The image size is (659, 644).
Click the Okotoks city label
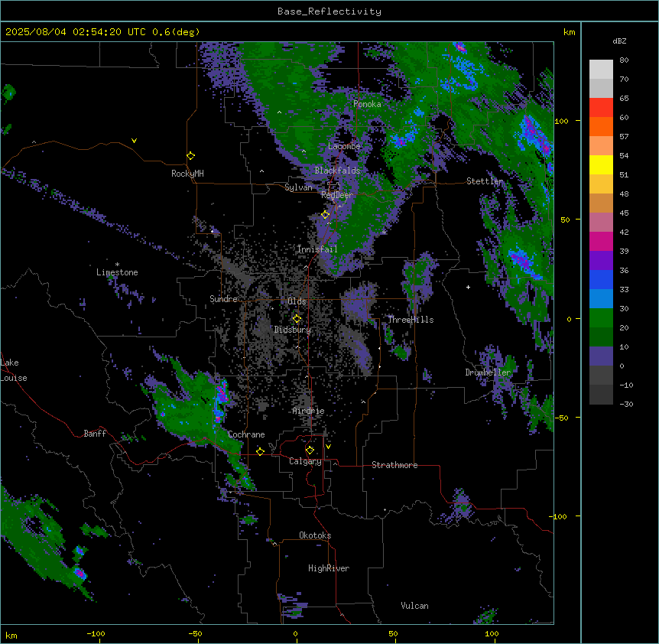(315, 535)
